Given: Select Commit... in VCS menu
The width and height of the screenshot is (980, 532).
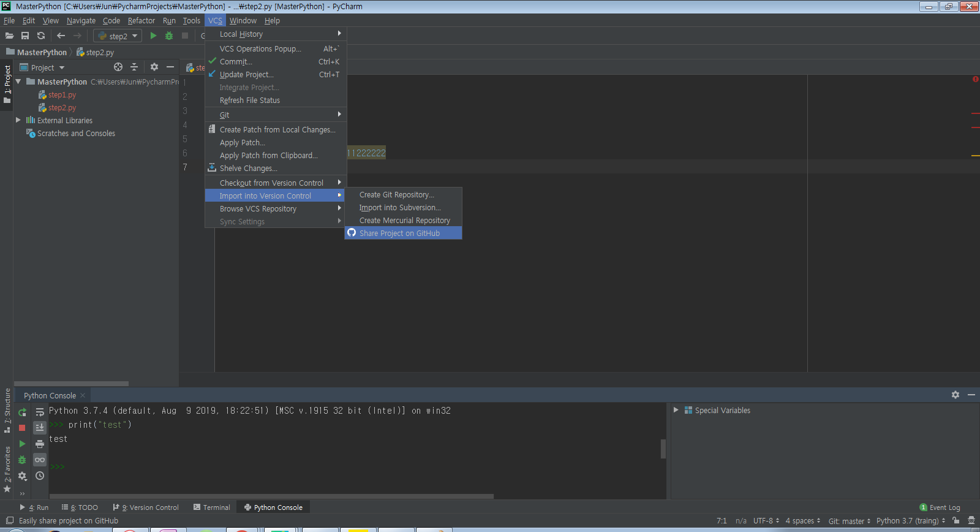Looking at the screenshot, I should tap(276, 61).
